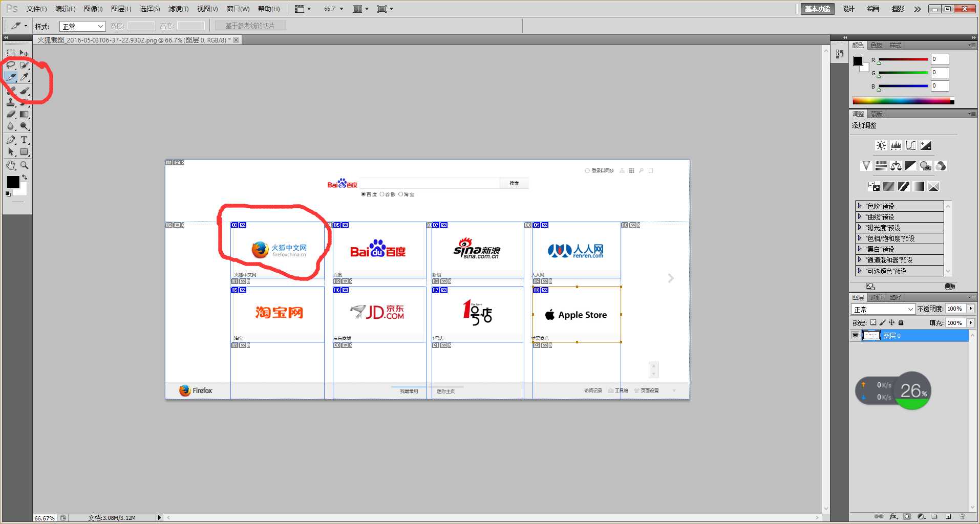Select the Dodge tool
The image size is (980, 524).
(x=24, y=126)
